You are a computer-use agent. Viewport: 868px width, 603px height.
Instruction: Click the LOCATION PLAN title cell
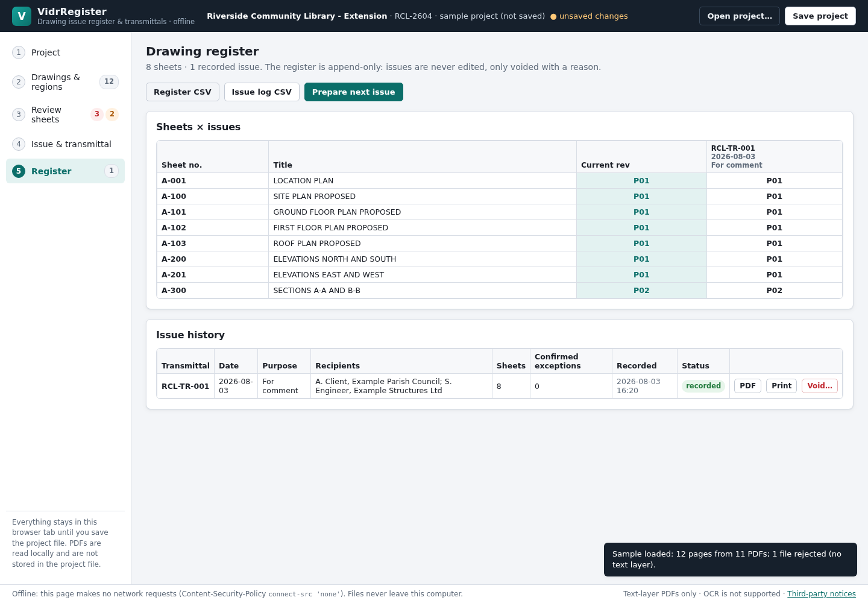coord(423,181)
